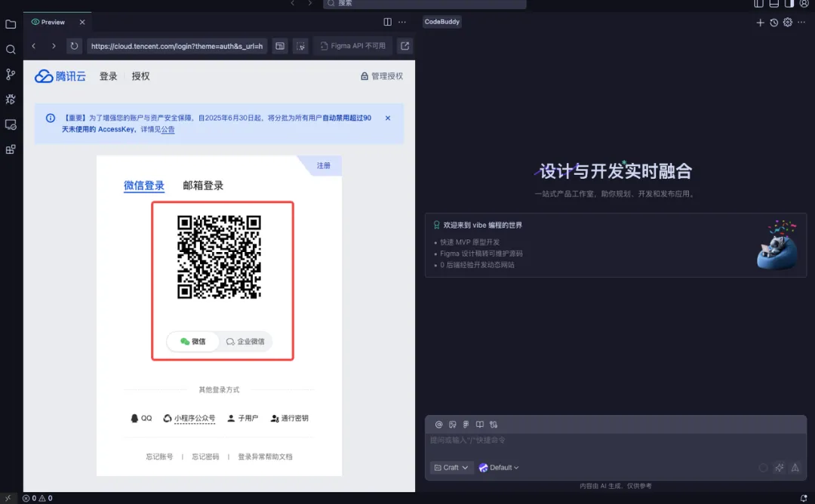This screenshot has height=504, width=815.
Task: Click the Figma icon in chat toolbar
Action: point(466,425)
